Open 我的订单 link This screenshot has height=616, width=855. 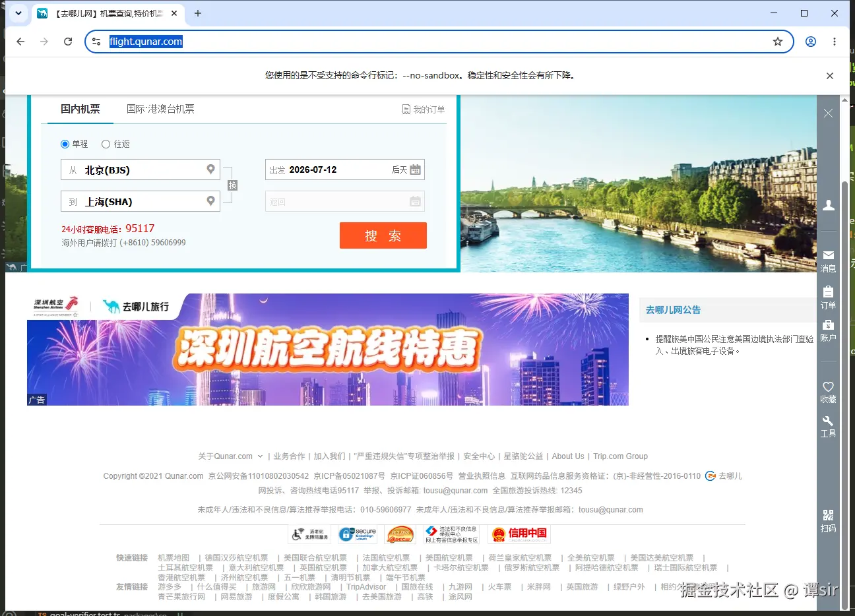pos(424,109)
